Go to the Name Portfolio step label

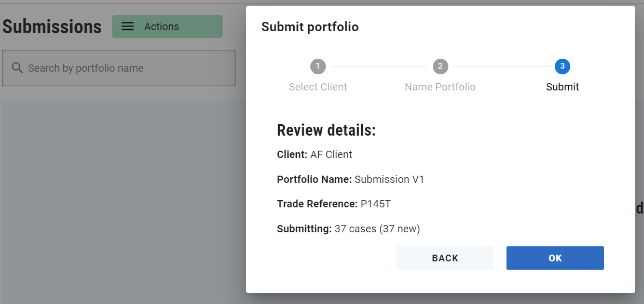click(440, 87)
